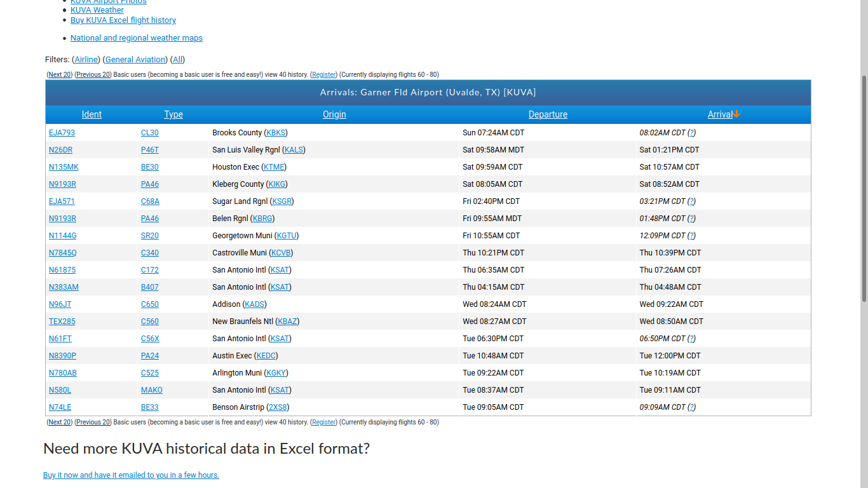Sort by Arrival column header link
Viewport: 868px width, 488px height.
coord(720,114)
